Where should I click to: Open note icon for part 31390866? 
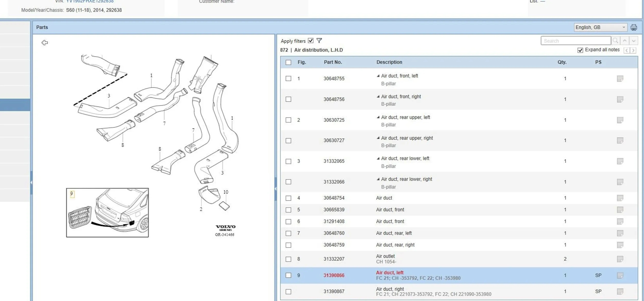coord(620,275)
